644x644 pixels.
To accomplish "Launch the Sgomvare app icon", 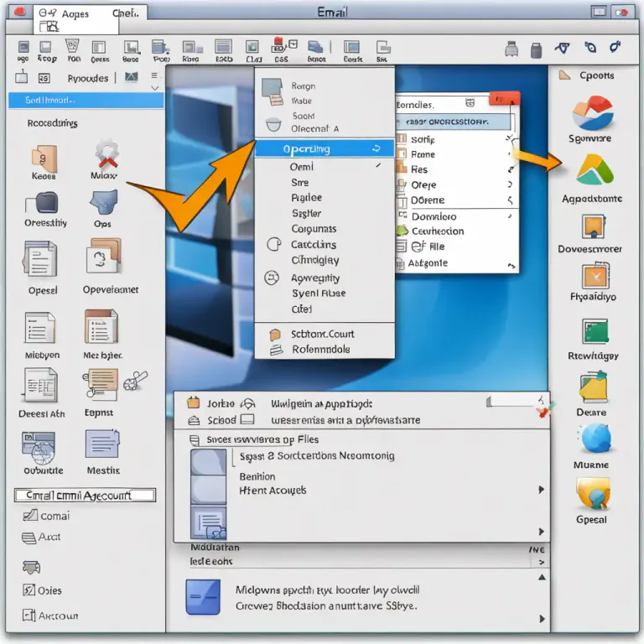I will click(x=593, y=112).
